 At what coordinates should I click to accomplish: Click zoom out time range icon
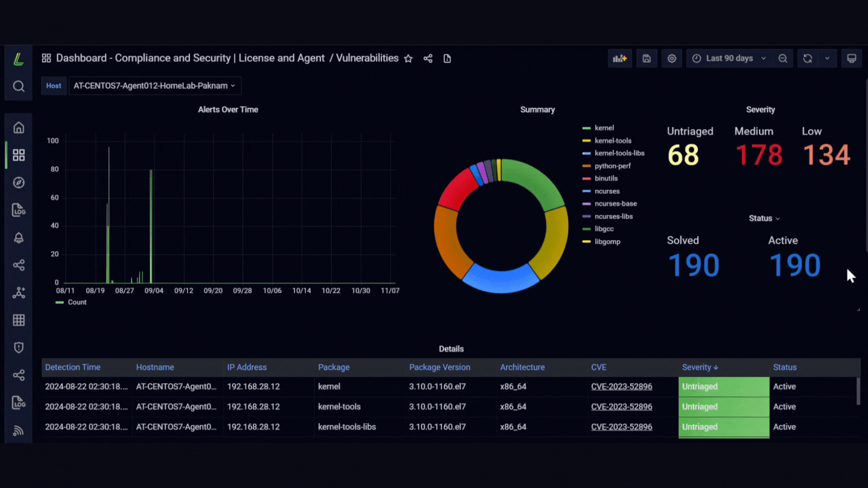pos(783,59)
